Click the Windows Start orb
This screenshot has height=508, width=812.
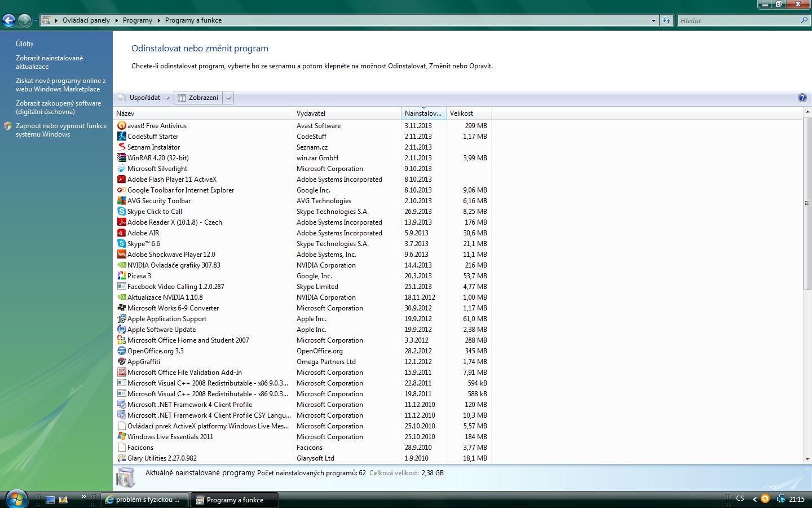click(16, 499)
